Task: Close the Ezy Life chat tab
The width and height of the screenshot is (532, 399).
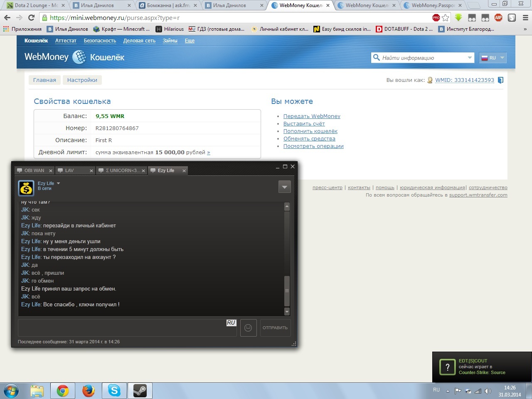Action: click(184, 171)
